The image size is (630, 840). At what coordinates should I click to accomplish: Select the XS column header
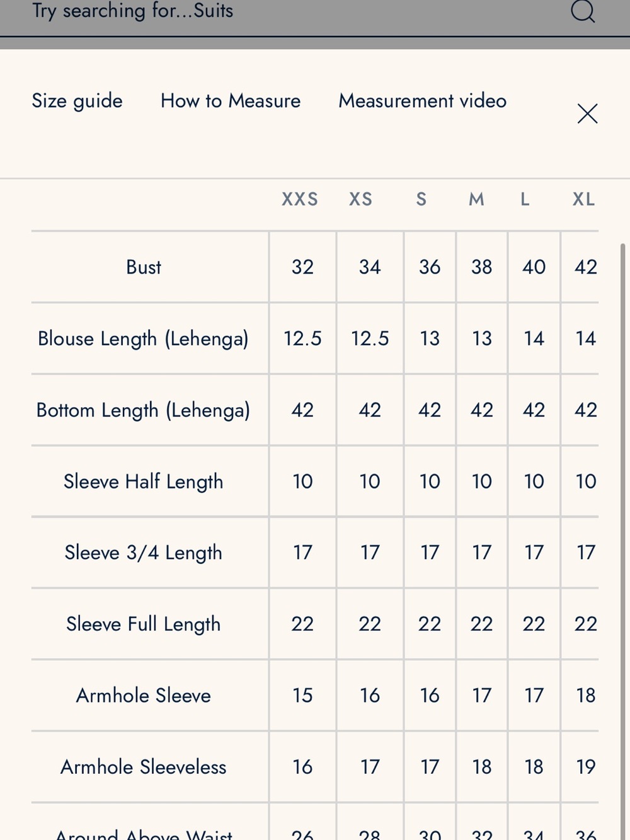361,199
